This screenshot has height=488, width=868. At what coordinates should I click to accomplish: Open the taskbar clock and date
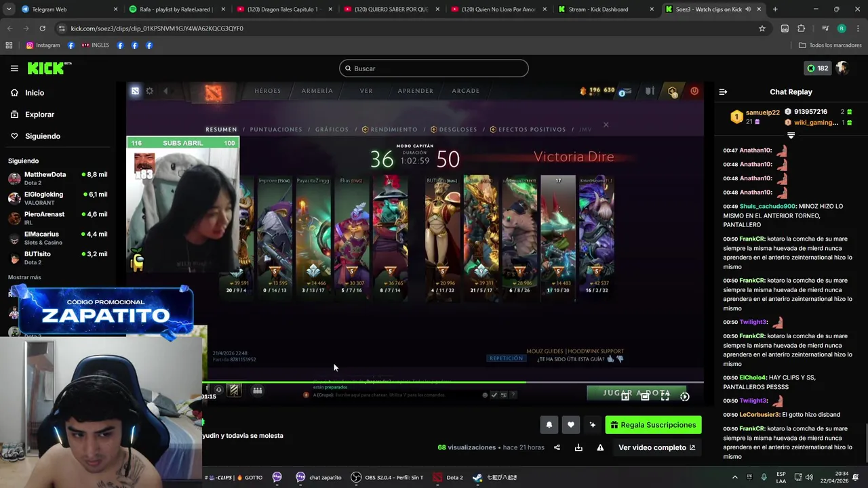pos(834,477)
